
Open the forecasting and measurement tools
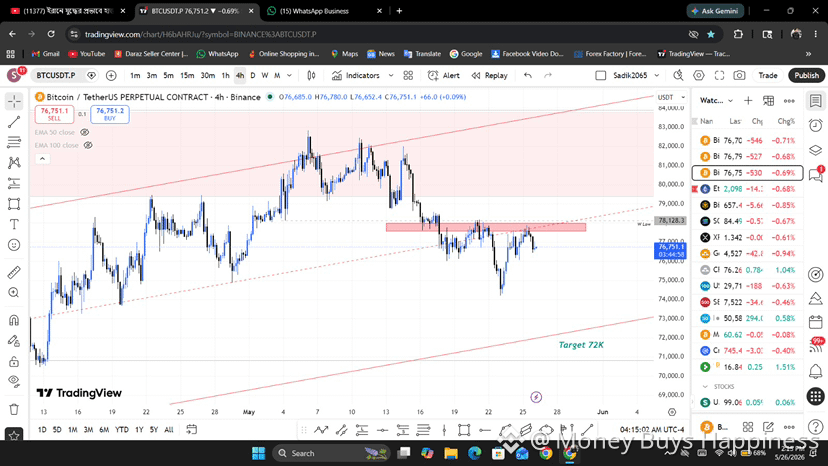coord(14,183)
